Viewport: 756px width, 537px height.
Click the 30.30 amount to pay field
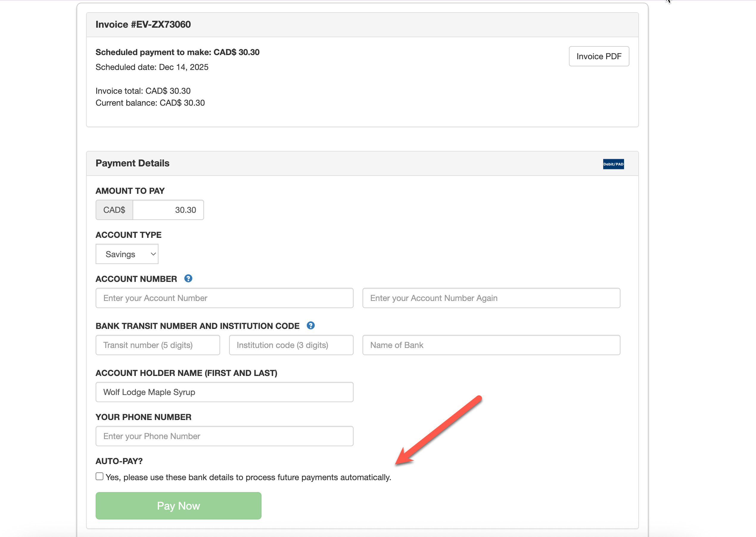tap(168, 210)
